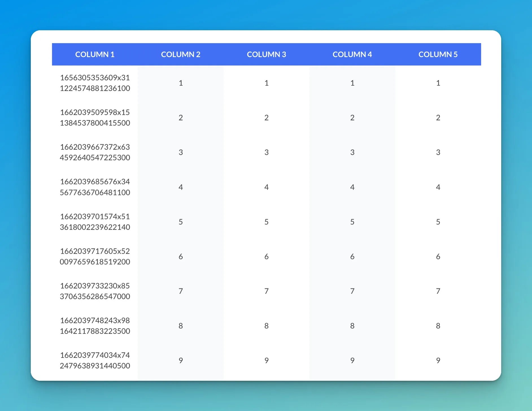Viewport: 532px width, 411px height.
Task: Select the last row ID 1662039774034x74
Action: 95,360
